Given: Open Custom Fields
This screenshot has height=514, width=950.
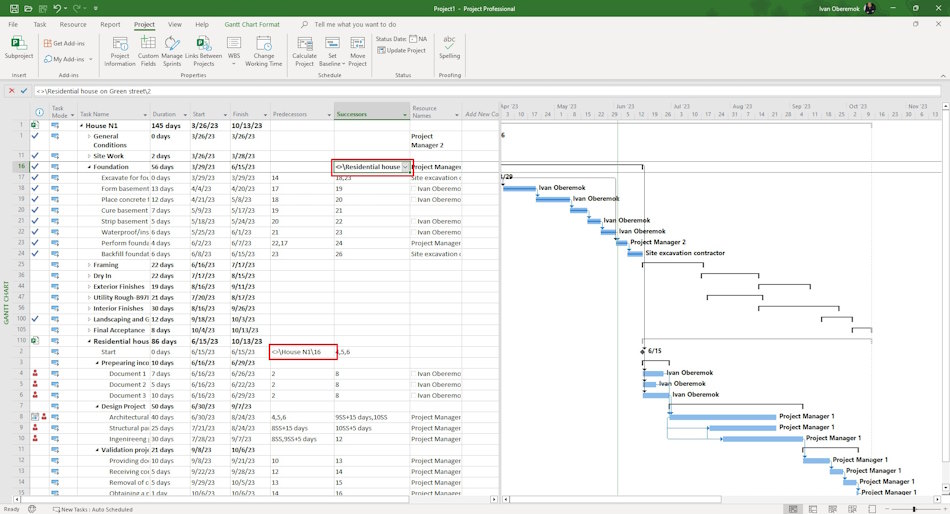Looking at the screenshot, I should [148, 51].
